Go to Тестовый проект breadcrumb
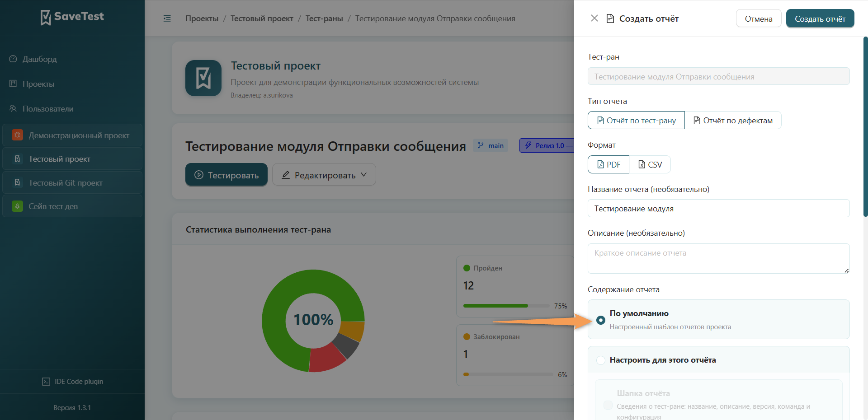The height and width of the screenshot is (420, 868). coord(262,19)
